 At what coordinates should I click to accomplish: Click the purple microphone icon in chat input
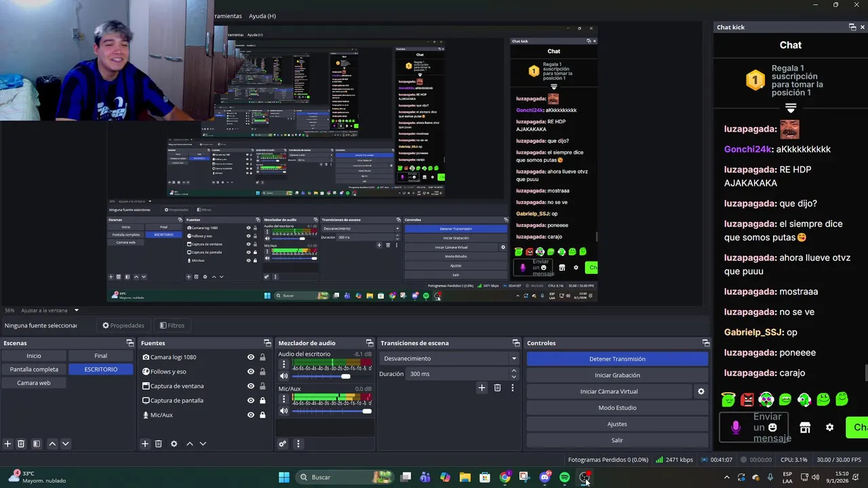[x=735, y=428]
